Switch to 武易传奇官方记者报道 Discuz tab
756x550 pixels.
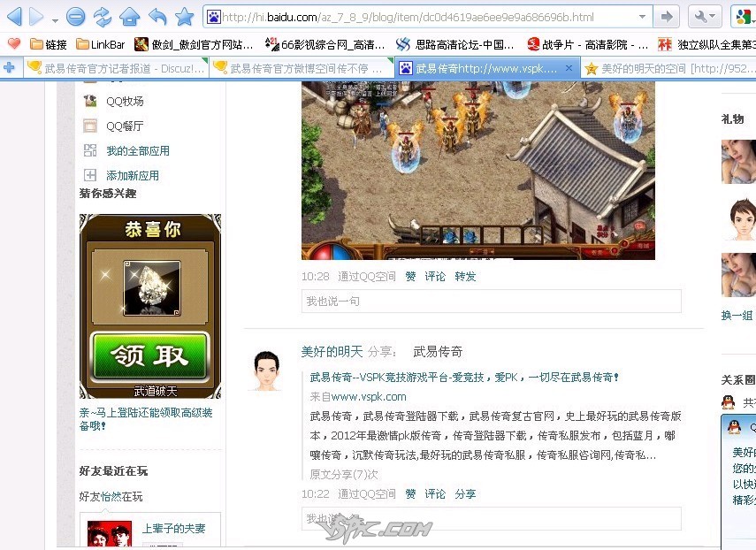pos(116,68)
